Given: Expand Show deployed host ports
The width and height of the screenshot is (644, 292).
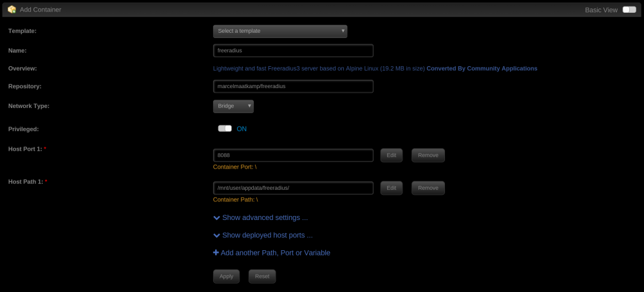Looking at the screenshot, I should [x=263, y=235].
